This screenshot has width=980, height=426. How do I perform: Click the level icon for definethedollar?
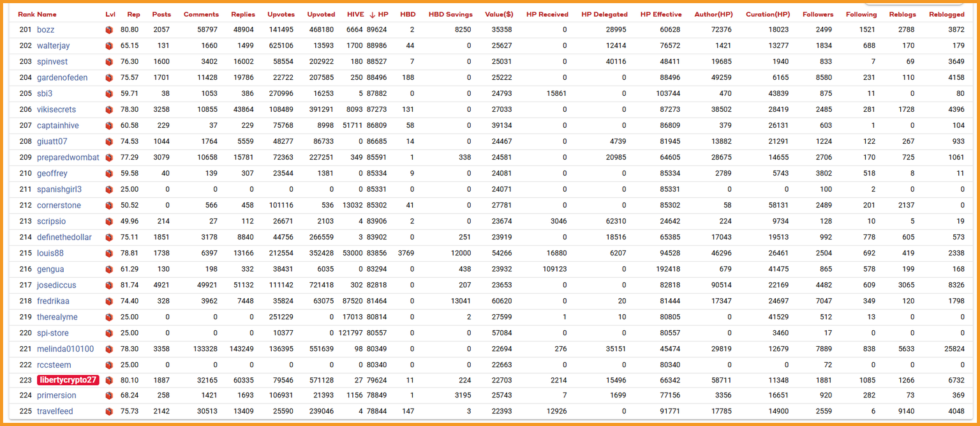[x=109, y=238]
